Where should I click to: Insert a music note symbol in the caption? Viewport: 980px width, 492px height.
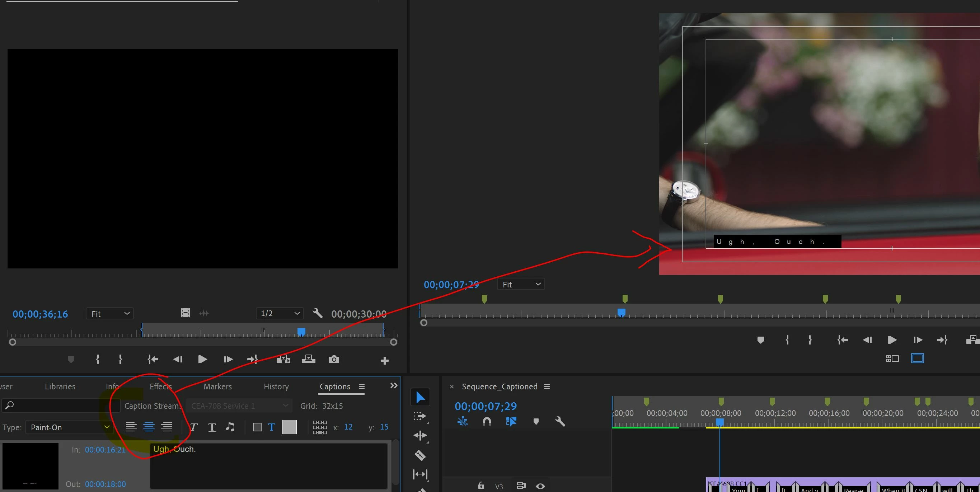[x=230, y=427]
